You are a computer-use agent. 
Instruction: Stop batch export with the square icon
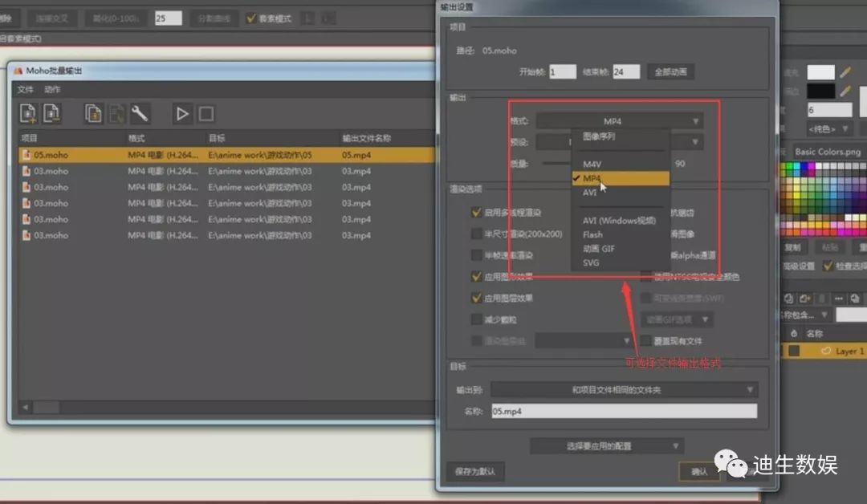pyautogui.click(x=206, y=114)
